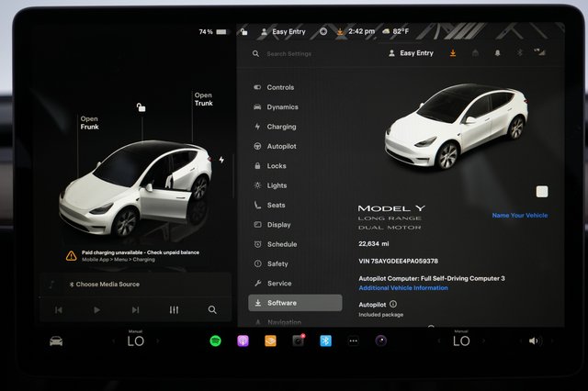Image resolution: width=588 pixels, height=391 pixels.
Task: Open the audio equalizer settings icon
Action: pyautogui.click(x=174, y=309)
